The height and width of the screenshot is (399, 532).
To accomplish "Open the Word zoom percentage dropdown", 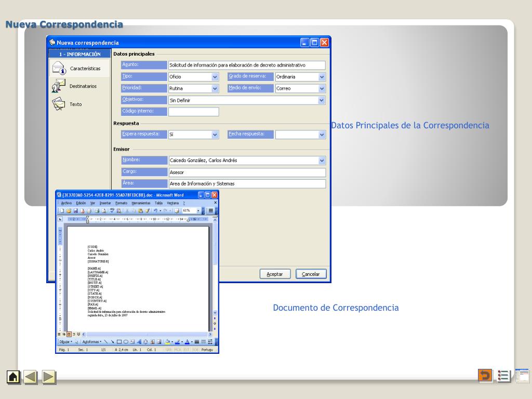I will [x=198, y=211].
